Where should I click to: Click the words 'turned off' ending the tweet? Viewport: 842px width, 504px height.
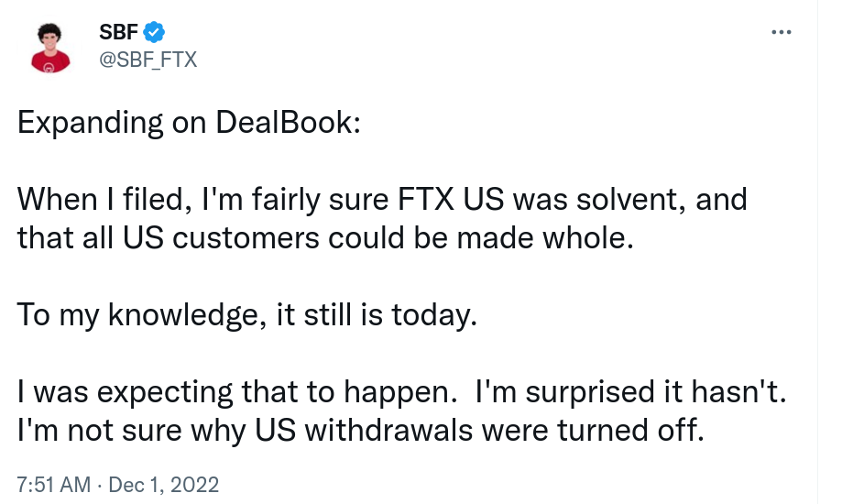tap(629, 431)
